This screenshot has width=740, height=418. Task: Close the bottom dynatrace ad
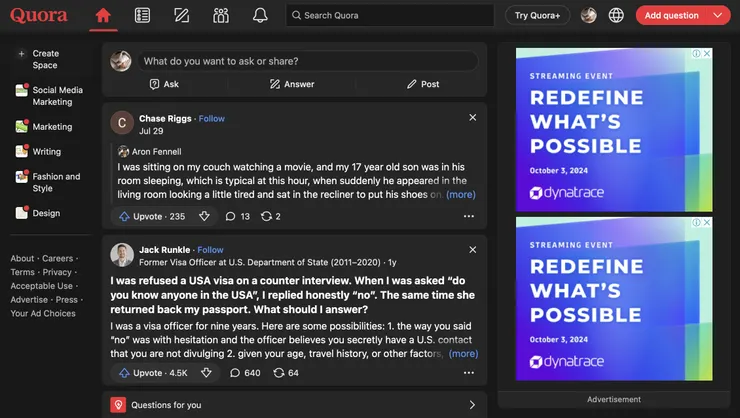coord(707,222)
